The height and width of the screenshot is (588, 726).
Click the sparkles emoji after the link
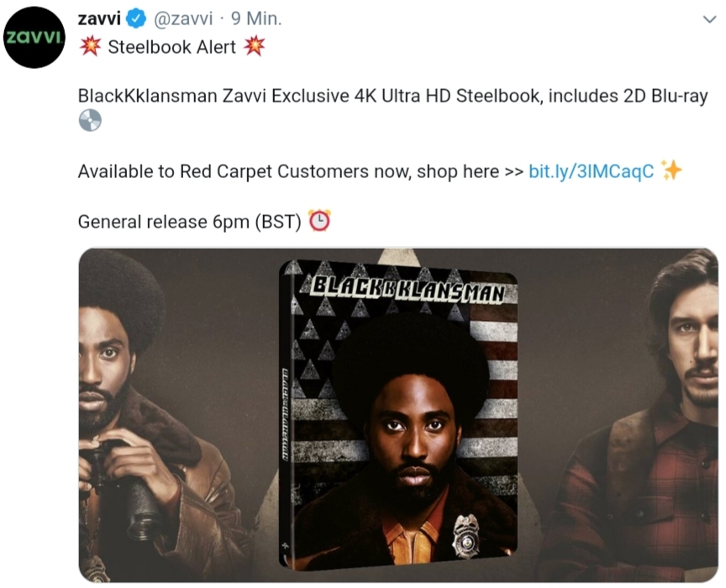(671, 170)
